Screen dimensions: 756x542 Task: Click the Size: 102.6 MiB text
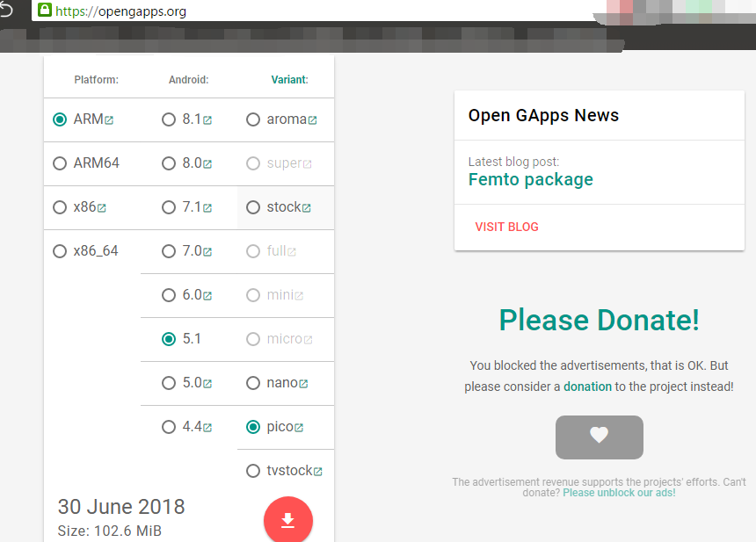[110, 531]
